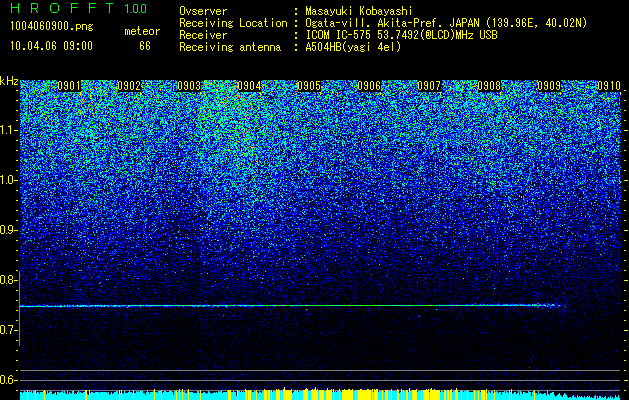Click the 0903 time marker

tap(189, 86)
